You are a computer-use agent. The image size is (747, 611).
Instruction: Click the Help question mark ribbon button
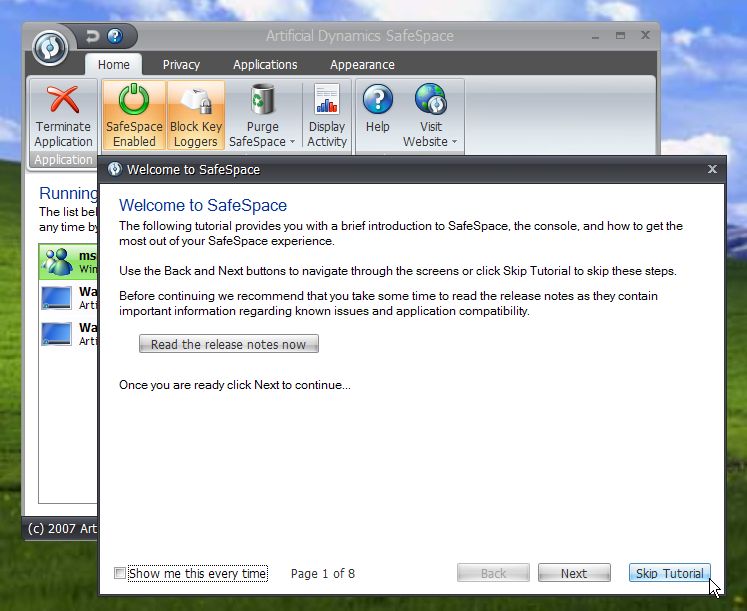(377, 110)
